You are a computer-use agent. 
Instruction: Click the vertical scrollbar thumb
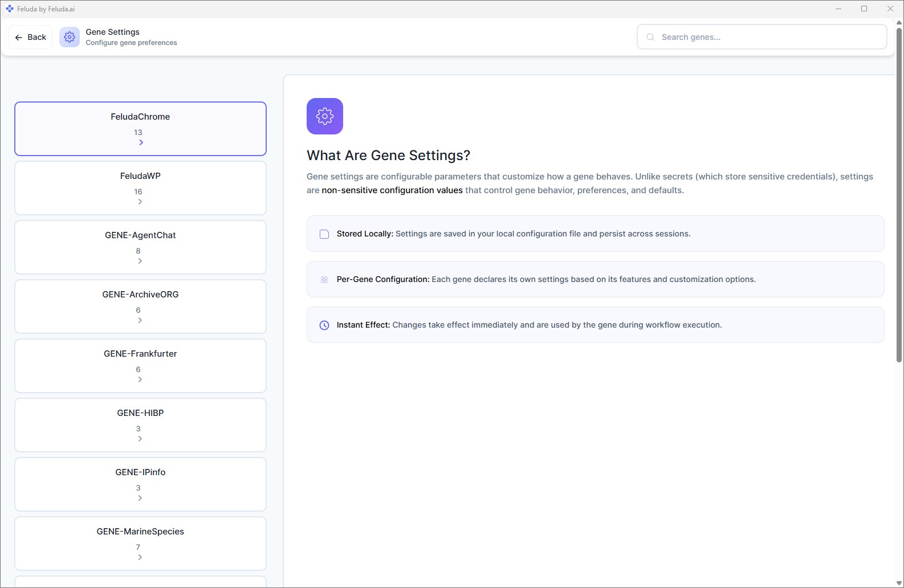pos(899,194)
